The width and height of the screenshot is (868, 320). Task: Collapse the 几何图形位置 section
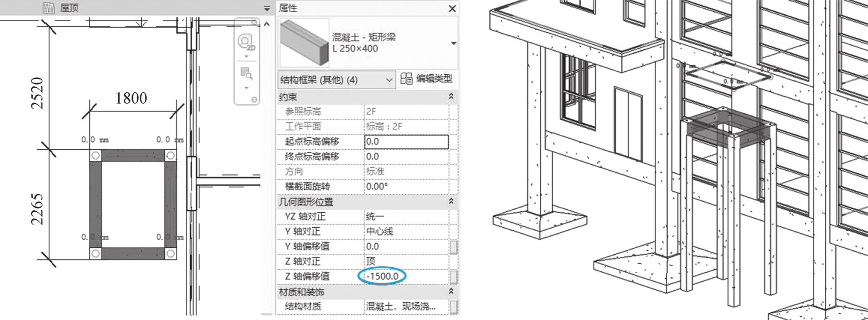coord(451,202)
